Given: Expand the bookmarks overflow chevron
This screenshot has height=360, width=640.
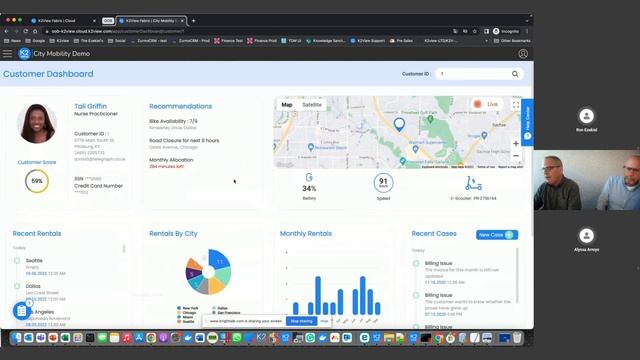Looking at the screenshot, I should click(486, 41).
